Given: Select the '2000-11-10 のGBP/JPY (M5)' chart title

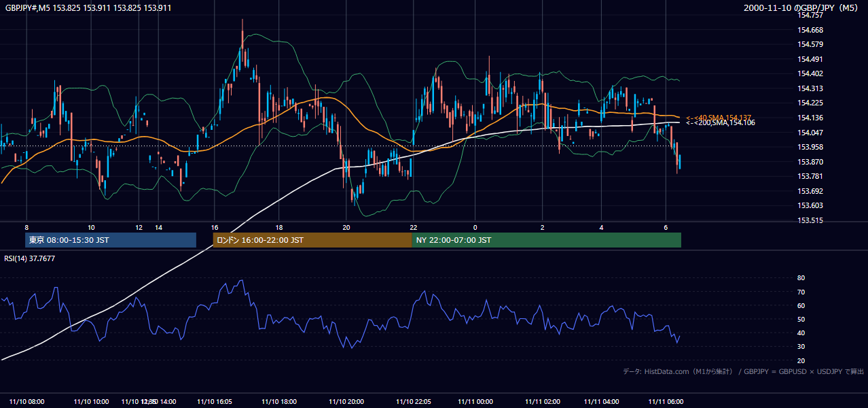Looking at the screenshot, I should (801, 8).
